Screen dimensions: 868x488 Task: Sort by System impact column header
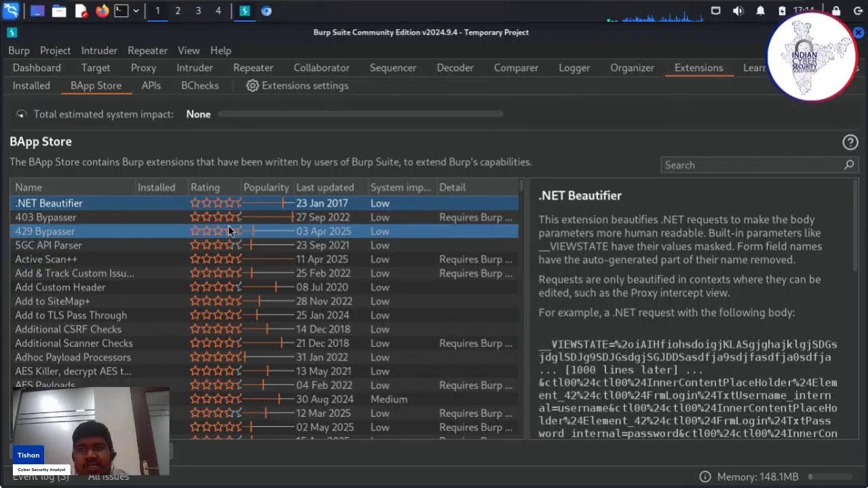401,187
